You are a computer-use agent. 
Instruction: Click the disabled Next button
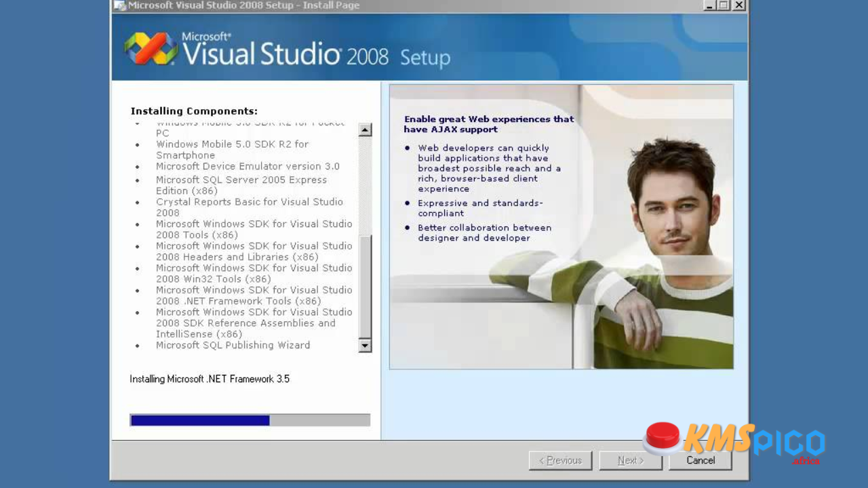click(x=631, y=460)
